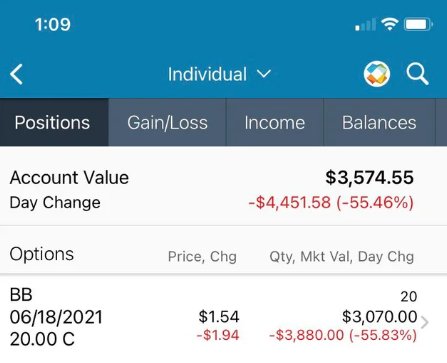Tap the Wi-Fi status icon
The width and height of the screenshot is (447, 363).
389,24
